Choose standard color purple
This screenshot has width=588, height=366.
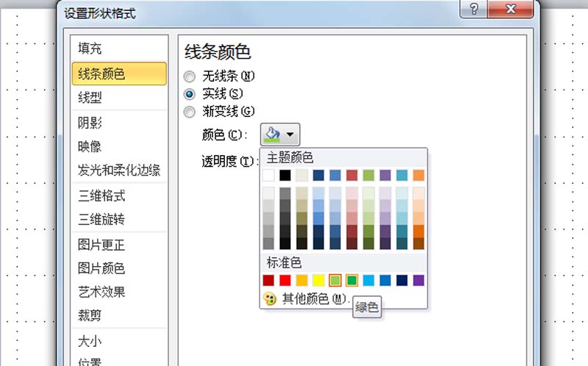click(418, 280)
